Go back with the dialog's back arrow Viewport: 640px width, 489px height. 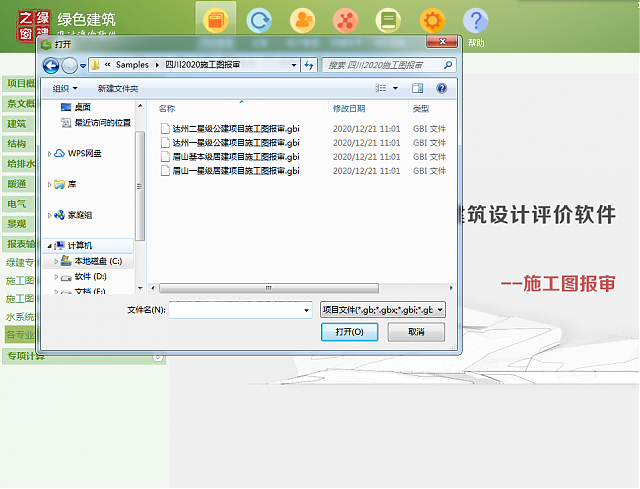pos(50,65)
